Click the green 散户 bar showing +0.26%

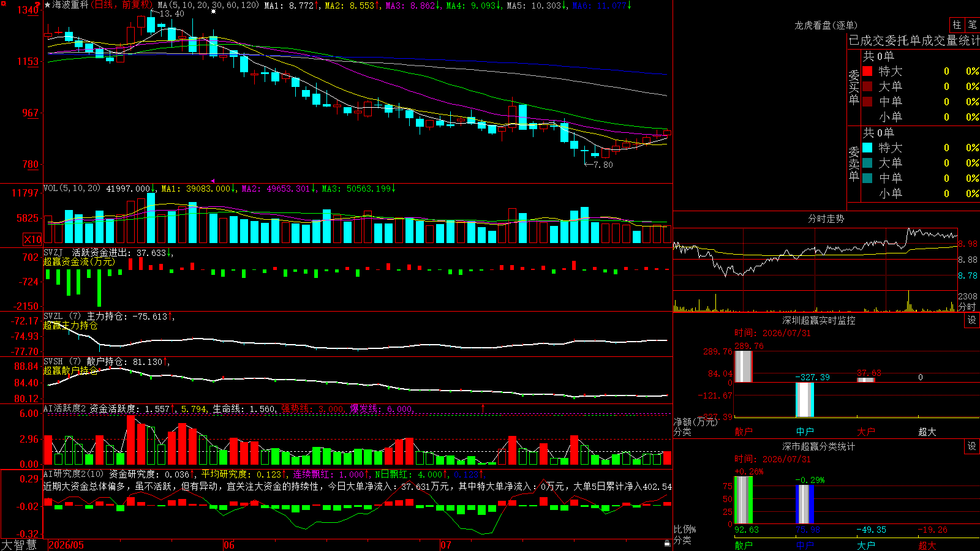pyautogui.click(x=743, y=500)
